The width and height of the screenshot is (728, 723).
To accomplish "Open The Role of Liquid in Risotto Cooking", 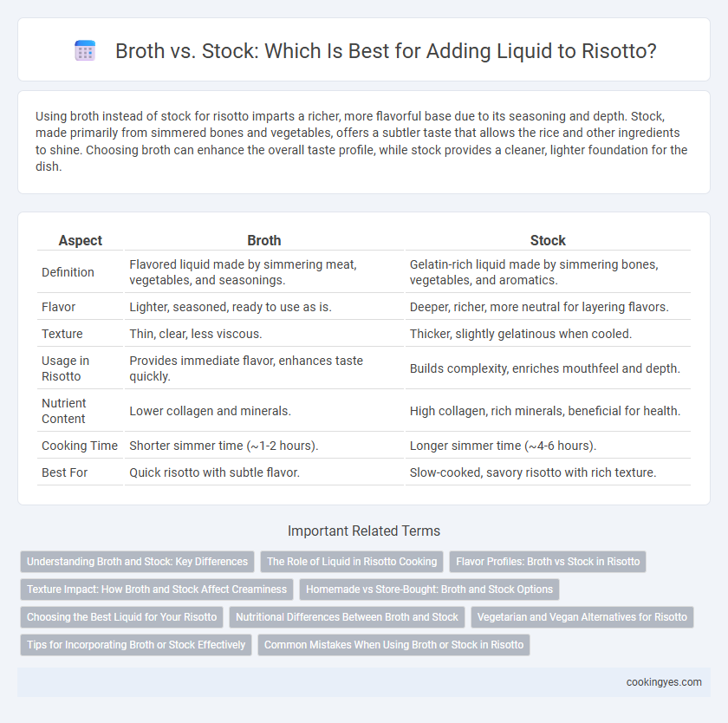I will click(352, 562).
